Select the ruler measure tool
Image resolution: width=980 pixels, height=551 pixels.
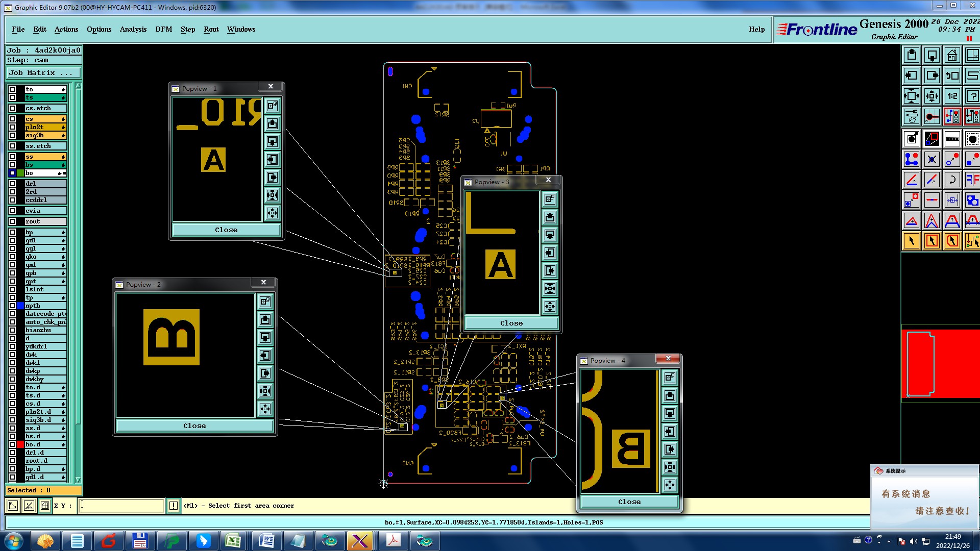click(x=952, y=139)
